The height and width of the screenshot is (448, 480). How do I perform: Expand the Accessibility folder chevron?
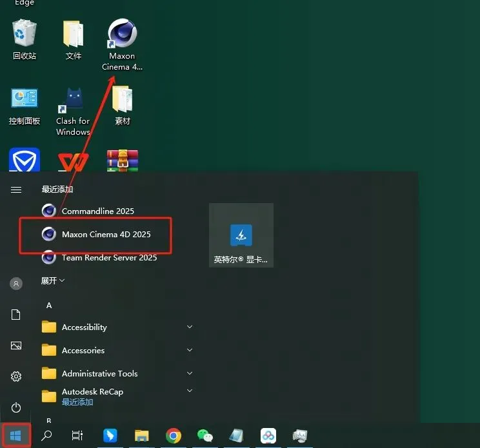[x=190, y=327]
